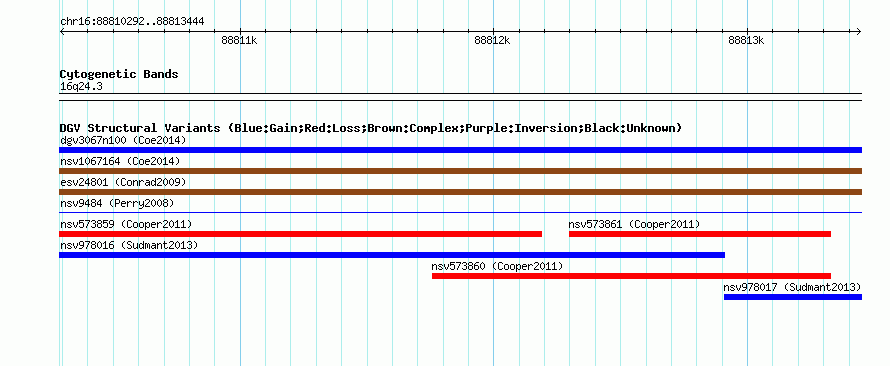Select the nsv1067164 brown complex bar
The height and width of the screenshot is (366, 890).
click(x=460, y=171)
